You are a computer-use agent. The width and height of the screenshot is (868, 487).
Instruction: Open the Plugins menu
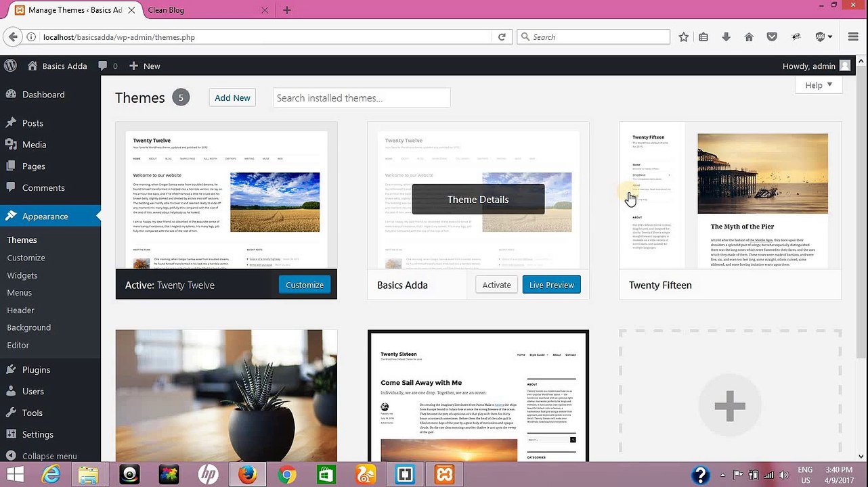coord(36,370)
